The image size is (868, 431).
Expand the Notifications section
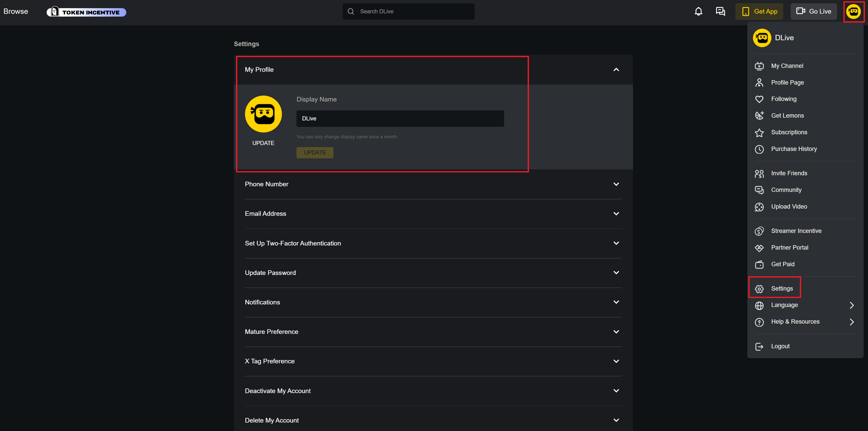616,302
